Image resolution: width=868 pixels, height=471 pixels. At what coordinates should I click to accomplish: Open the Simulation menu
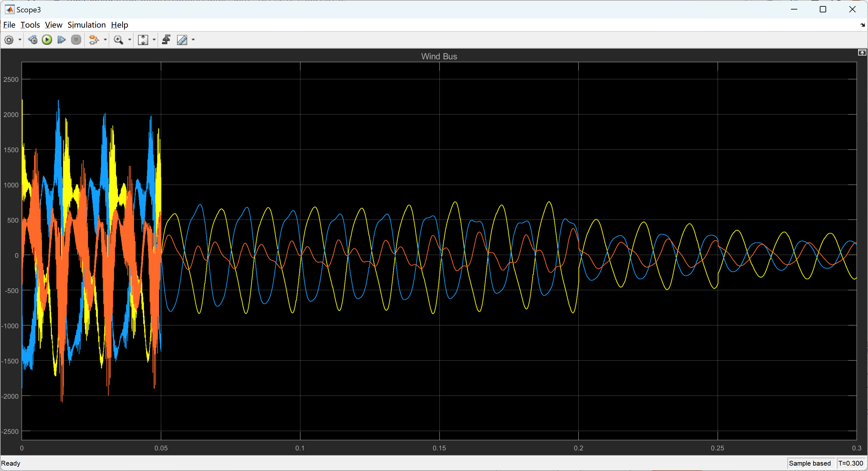click(86, 25)
